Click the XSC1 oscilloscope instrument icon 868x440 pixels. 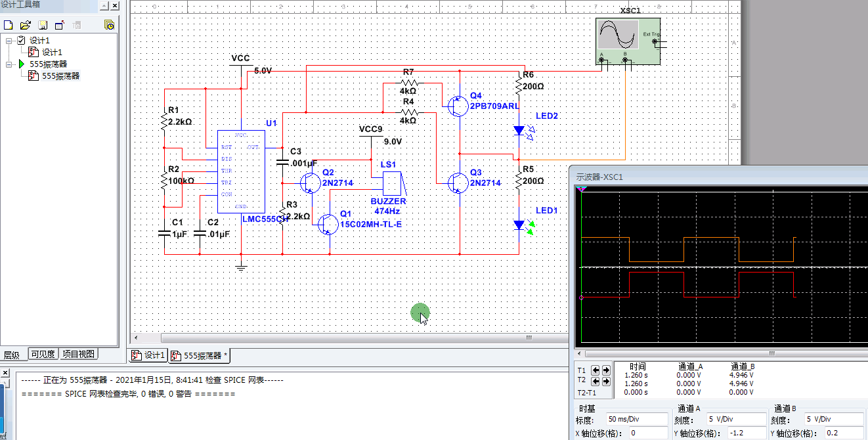point(627,41)
